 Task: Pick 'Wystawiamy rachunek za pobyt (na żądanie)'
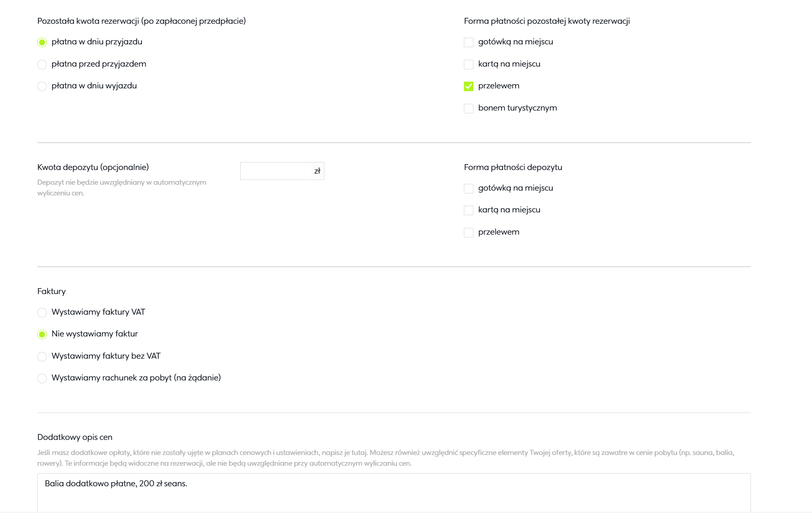42,378
